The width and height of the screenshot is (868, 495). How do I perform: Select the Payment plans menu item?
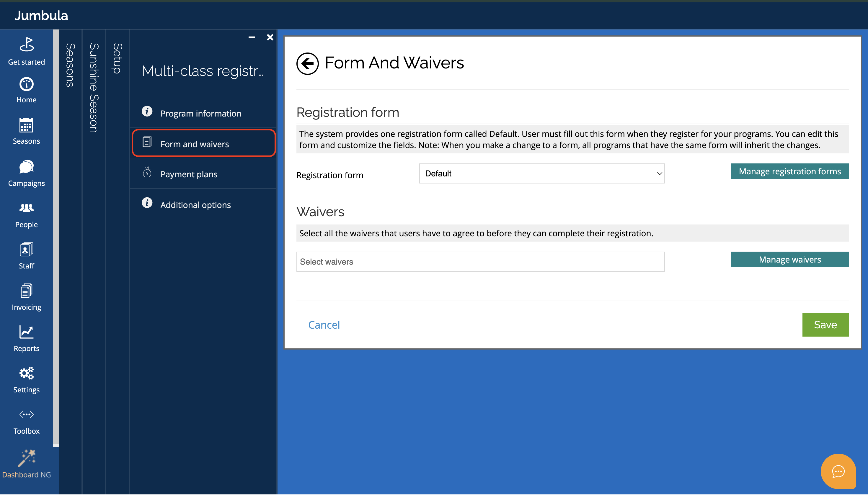(x=188, y=174)
